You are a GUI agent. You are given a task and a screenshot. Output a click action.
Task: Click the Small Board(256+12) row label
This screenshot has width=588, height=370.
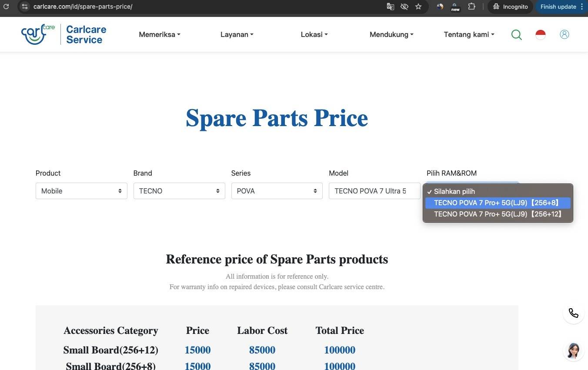coord(111,350)
